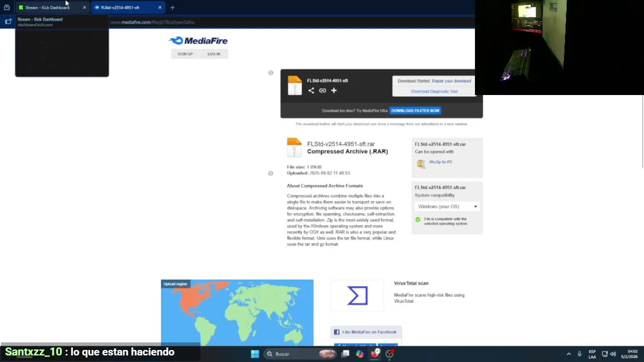Click the ESP LAA language indicator

pyautogui.click(x=592, y=354)
